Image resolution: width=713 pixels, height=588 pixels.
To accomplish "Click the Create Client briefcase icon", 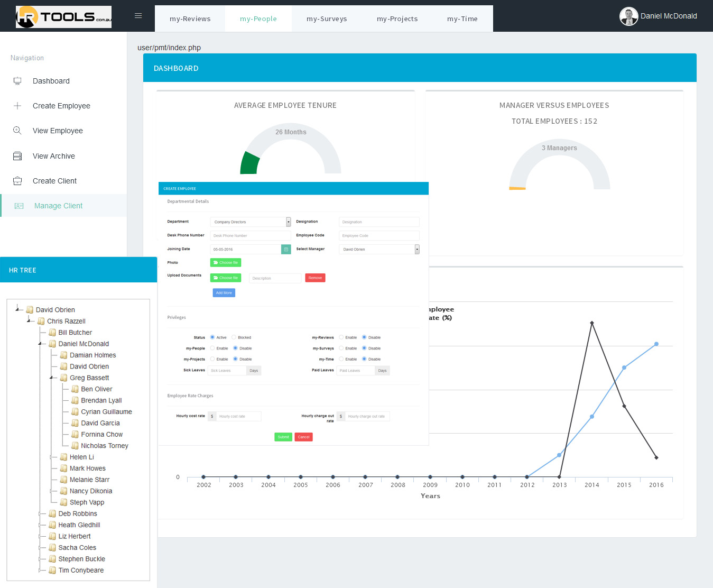I will (x=17, y=181).
